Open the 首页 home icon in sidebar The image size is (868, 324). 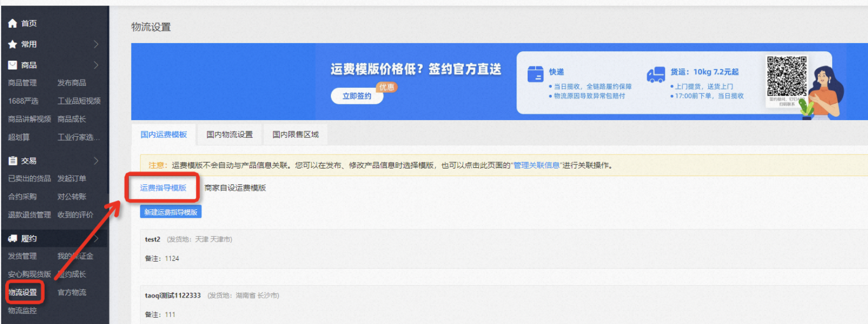[x=12, y=24]
